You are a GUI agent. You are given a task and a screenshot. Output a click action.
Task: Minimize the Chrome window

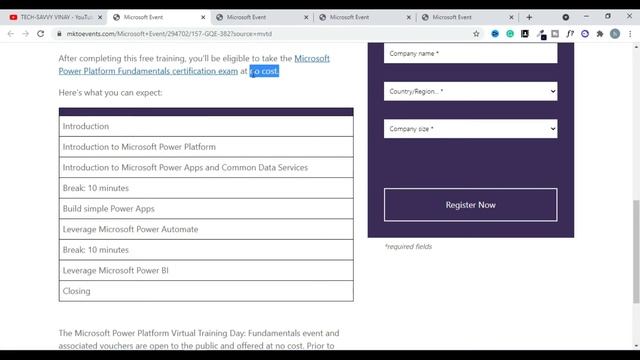[x=587, y=16]
